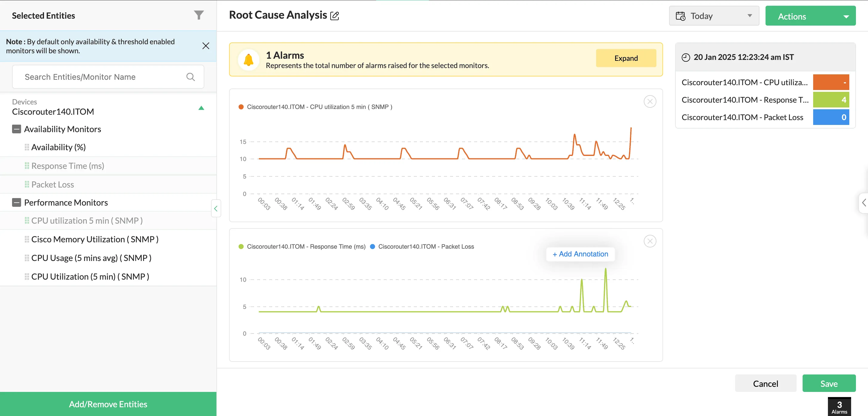Click the pencil icon to rename Root Cause Analysis

(335, 15)
